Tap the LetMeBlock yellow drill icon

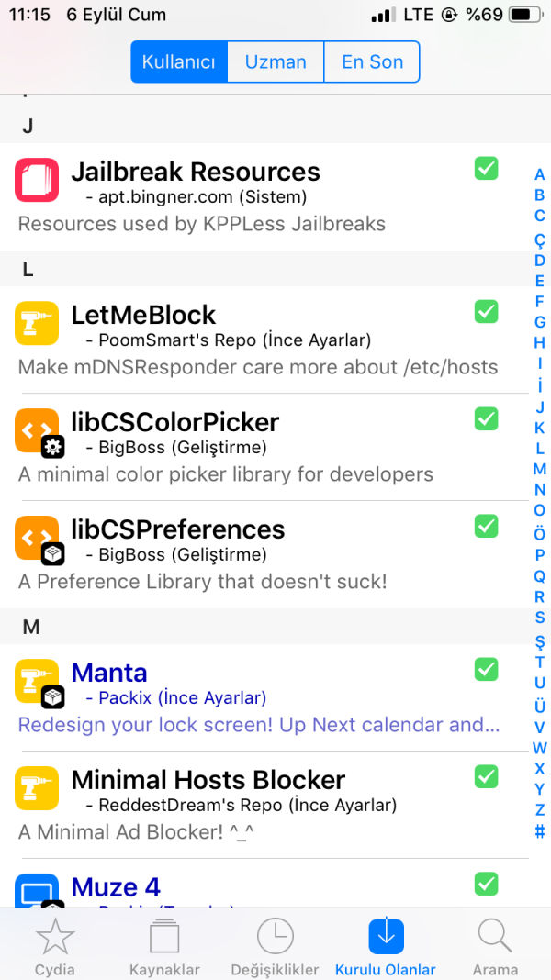(37, 323)
